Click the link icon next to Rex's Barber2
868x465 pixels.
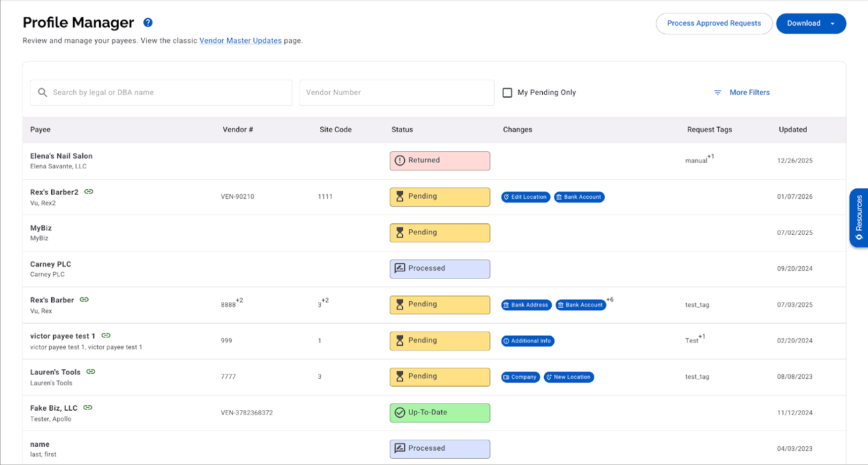[89, 192]
